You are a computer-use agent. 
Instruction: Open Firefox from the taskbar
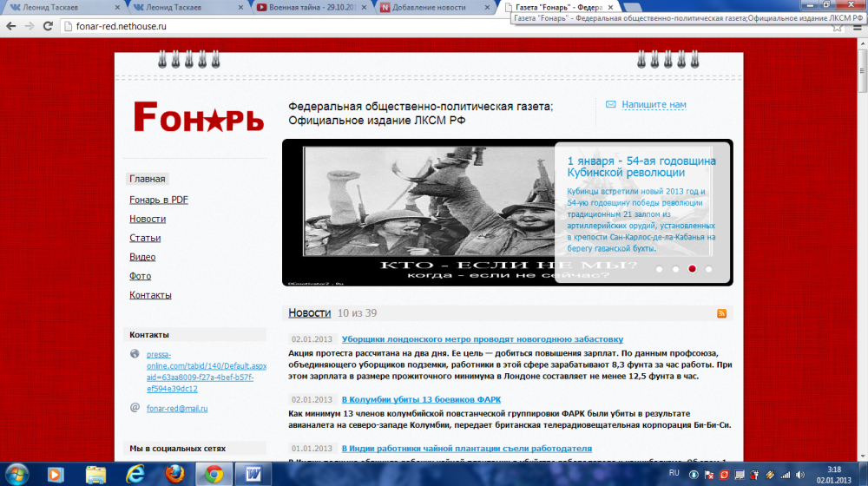click(175, 475)
